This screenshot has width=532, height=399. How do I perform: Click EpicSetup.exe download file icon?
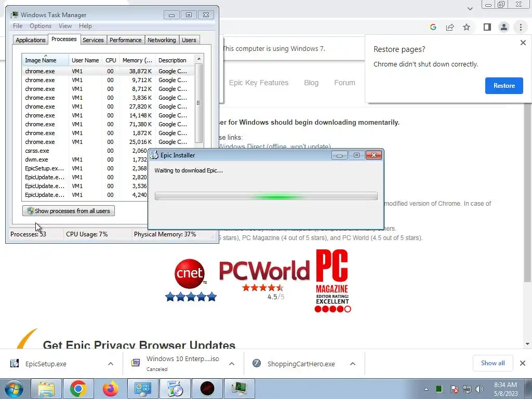point(15,363)
